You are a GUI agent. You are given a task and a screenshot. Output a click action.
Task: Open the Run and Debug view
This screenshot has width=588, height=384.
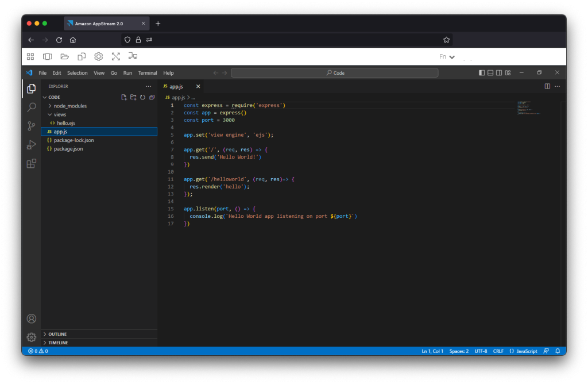(x=32, y=144)
